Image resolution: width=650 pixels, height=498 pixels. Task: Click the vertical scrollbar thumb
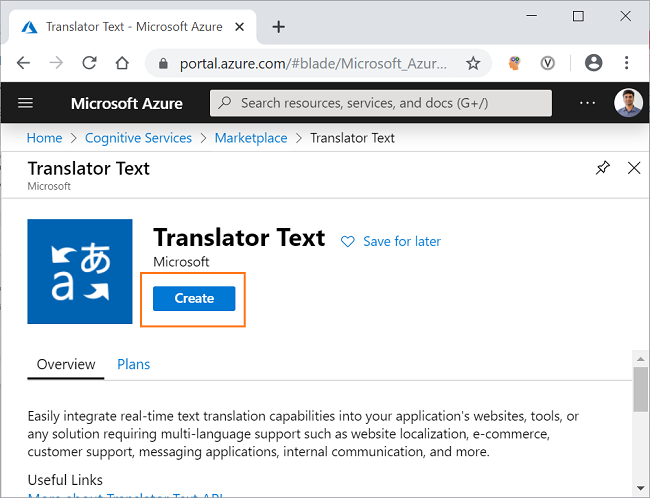640,389
